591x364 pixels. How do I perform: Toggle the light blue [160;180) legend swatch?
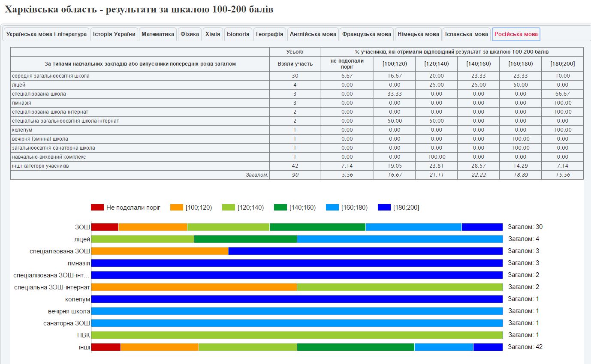pos(332,208)
